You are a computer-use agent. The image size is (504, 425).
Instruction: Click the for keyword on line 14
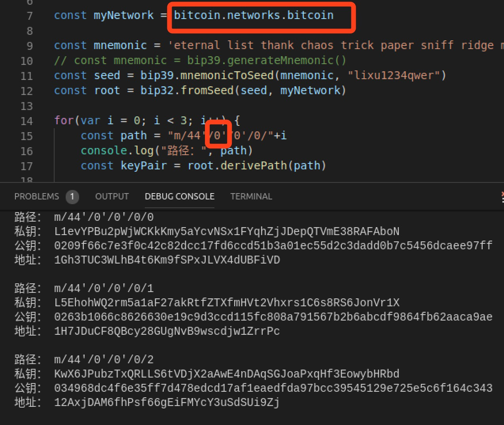pos(64,120)
